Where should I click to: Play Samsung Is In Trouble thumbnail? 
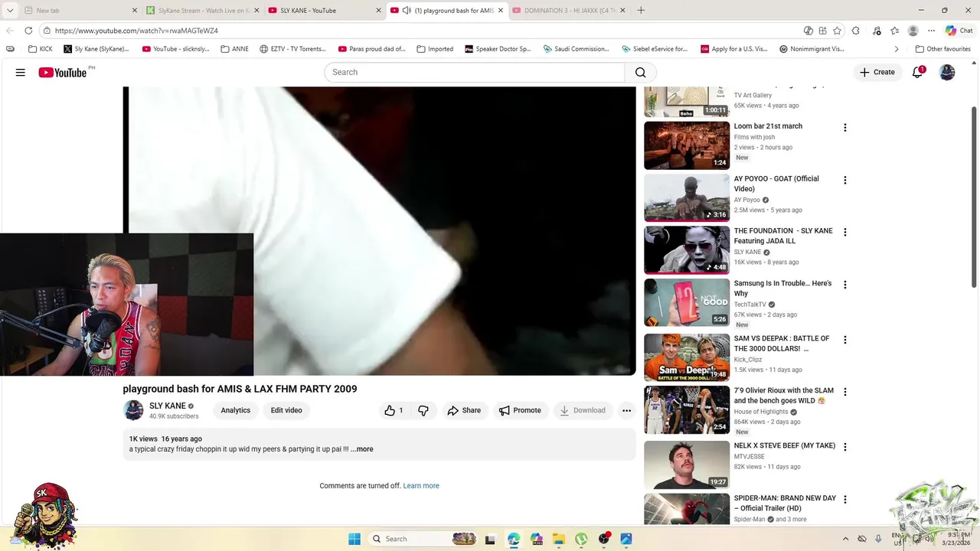(x=687, y=302)
